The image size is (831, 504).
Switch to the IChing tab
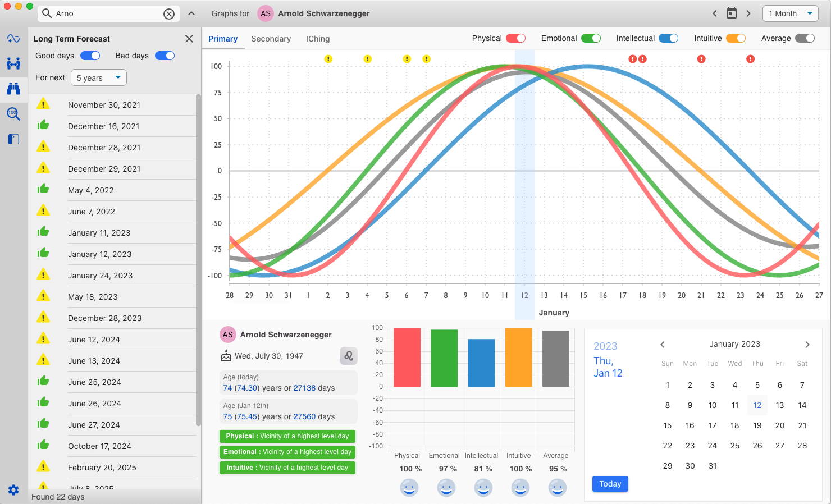318,39
